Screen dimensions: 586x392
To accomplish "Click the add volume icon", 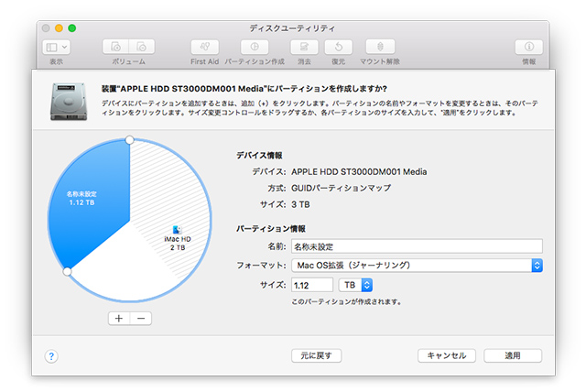I will click(116, 47).
